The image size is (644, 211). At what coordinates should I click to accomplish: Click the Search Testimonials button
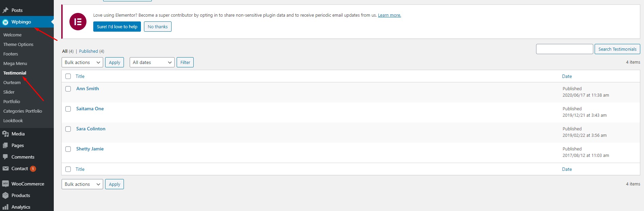pyautogui.click(x=617, y=49)
